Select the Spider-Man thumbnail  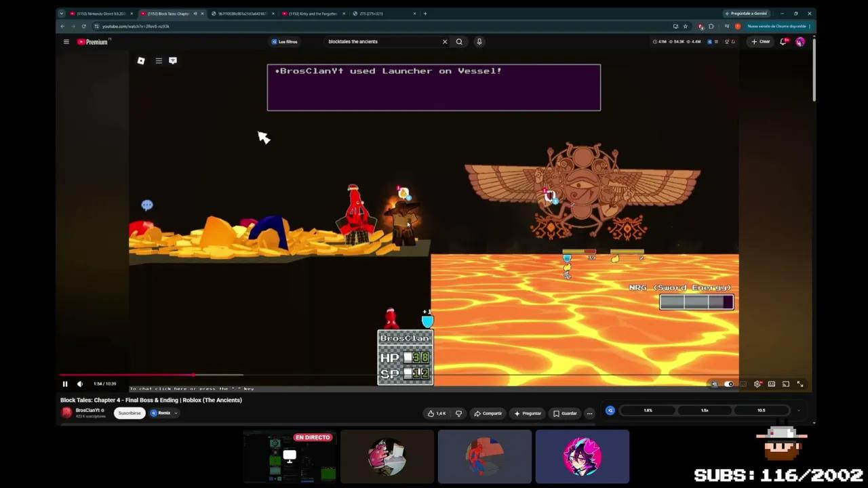coord(485,457)
